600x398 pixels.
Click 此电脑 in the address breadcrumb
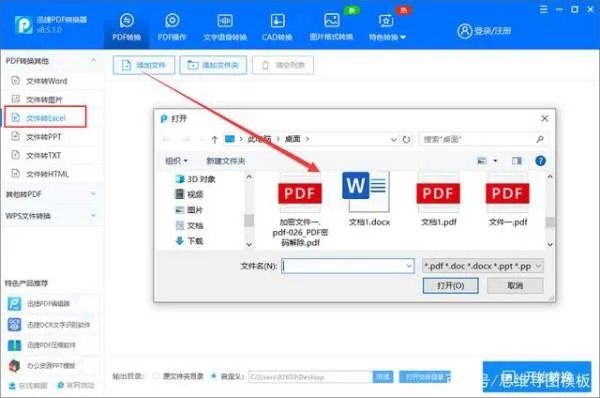(259, 139)
